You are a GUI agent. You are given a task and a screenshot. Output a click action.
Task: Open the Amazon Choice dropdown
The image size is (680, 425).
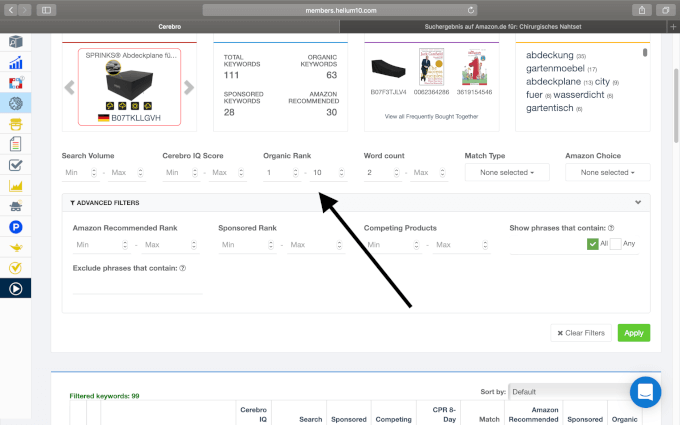coord(607,172)
